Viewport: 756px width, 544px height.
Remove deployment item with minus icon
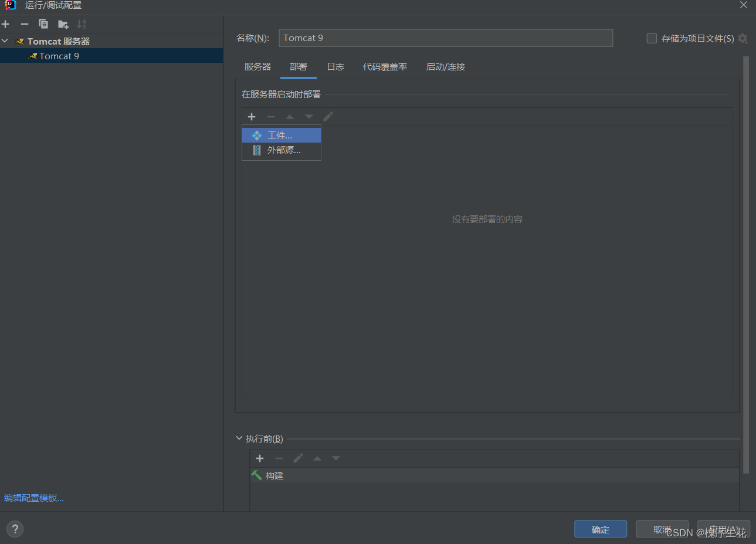270,117
